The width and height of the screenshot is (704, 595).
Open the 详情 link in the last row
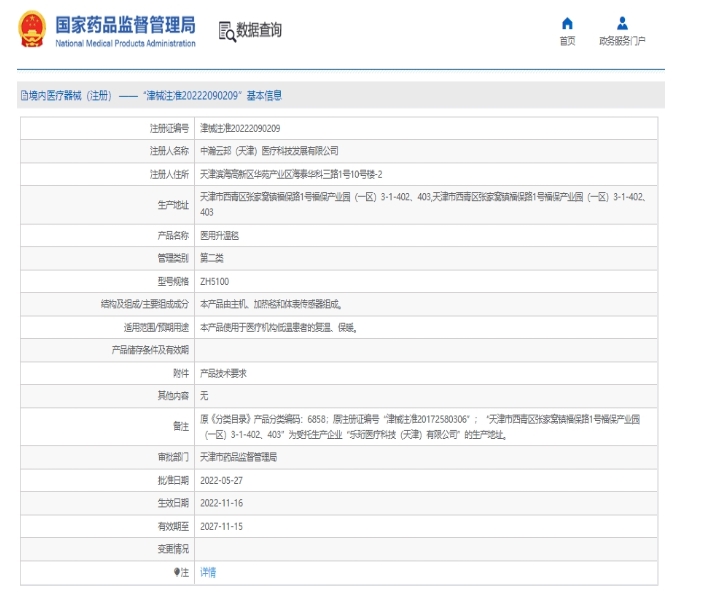(x=208, y=572)
